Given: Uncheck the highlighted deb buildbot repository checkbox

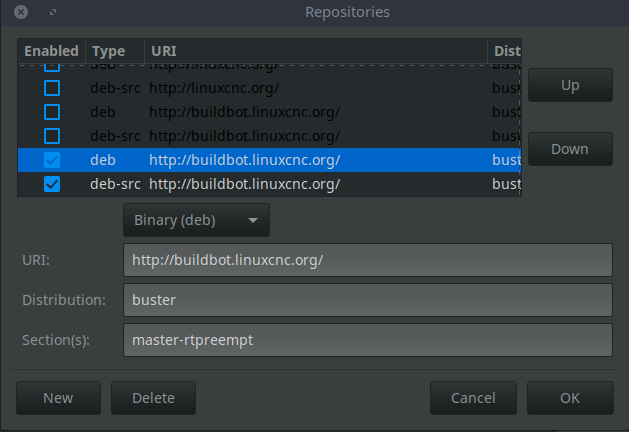Looking at the screenshot, I should pos(52,160).
